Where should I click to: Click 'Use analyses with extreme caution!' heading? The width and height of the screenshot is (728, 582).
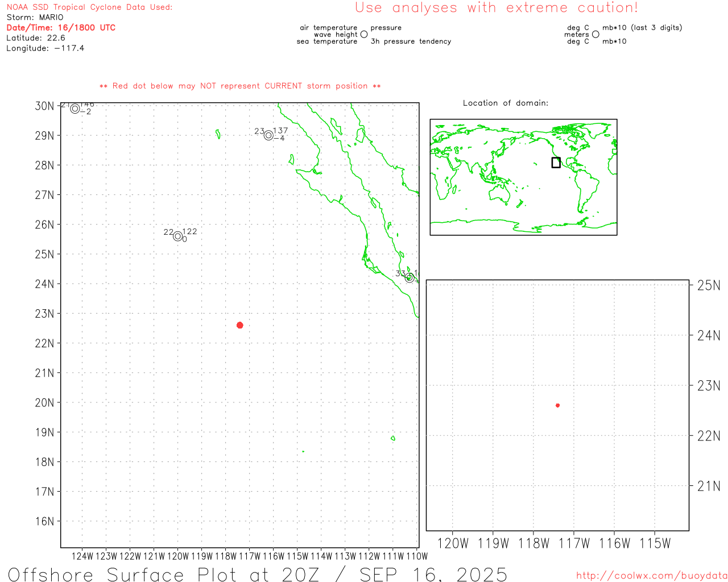point(497,8)
